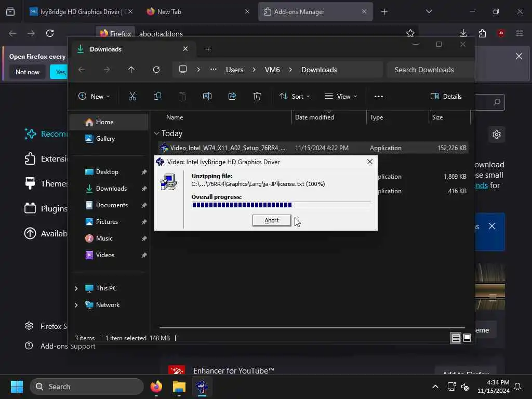Open the View dropdown menu

tap(341, 96)
